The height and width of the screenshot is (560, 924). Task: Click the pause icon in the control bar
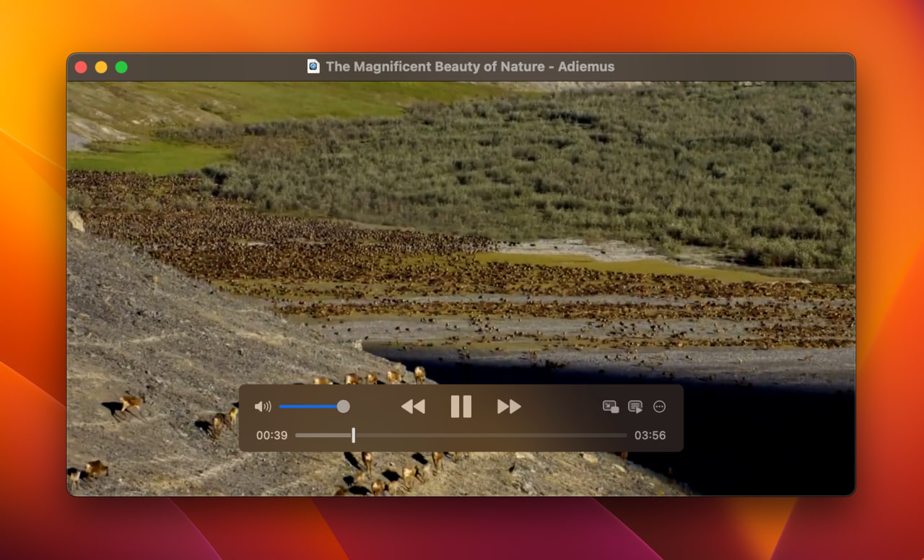pos(461,406)
